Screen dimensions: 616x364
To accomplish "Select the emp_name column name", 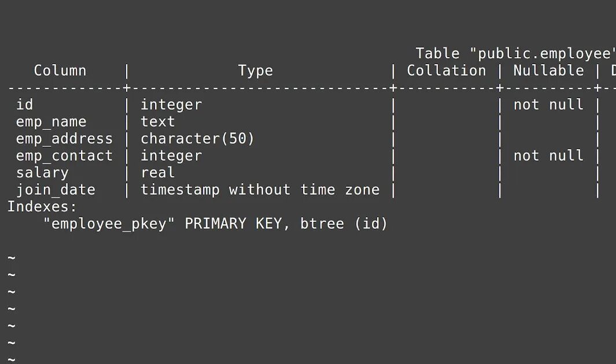I will (51, 122).
